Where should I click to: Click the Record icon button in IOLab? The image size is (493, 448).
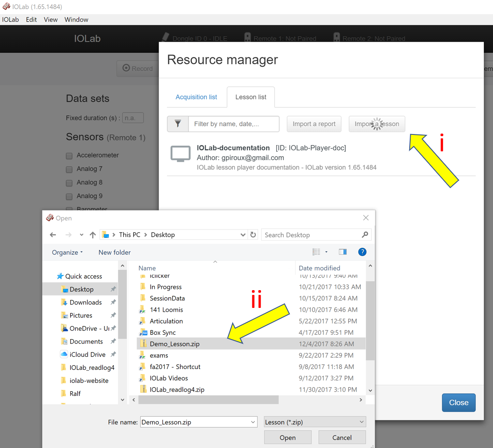point(138,68)
